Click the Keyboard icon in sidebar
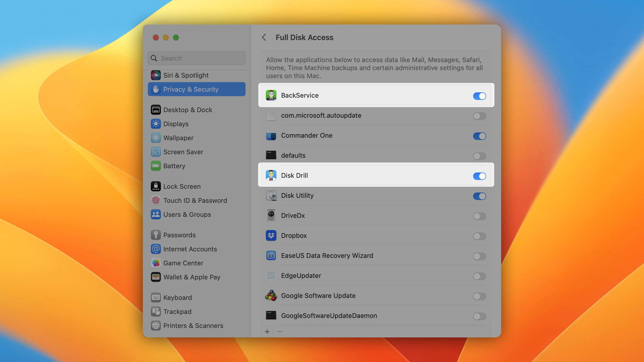 click(x=155, y=297)
